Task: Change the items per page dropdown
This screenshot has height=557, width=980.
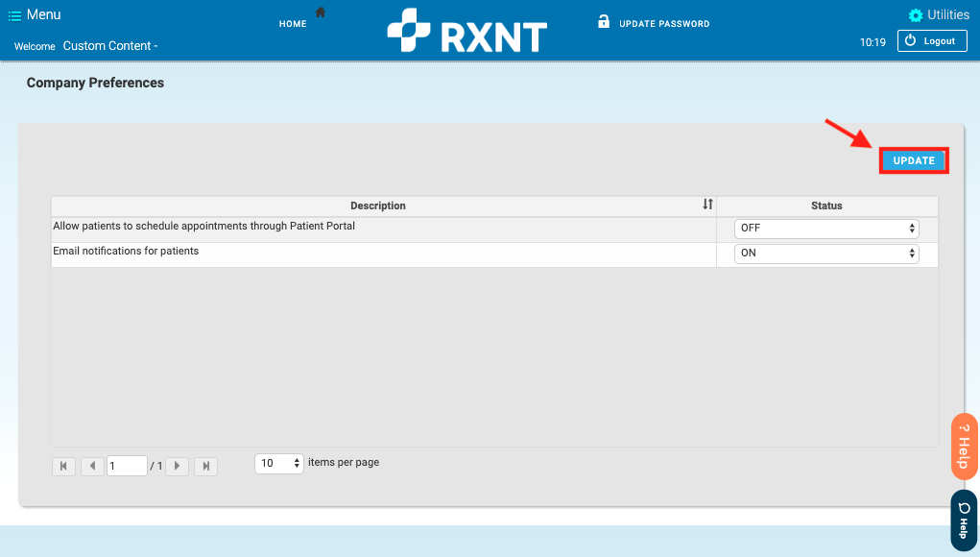Action: (x=278, y=463)
